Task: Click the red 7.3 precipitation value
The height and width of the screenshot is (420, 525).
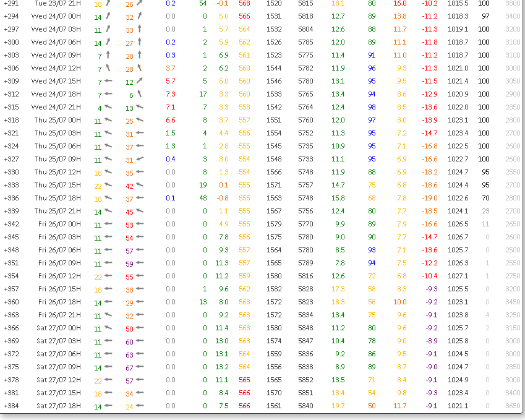Action: pyautogui.click(x=170, y=95)
